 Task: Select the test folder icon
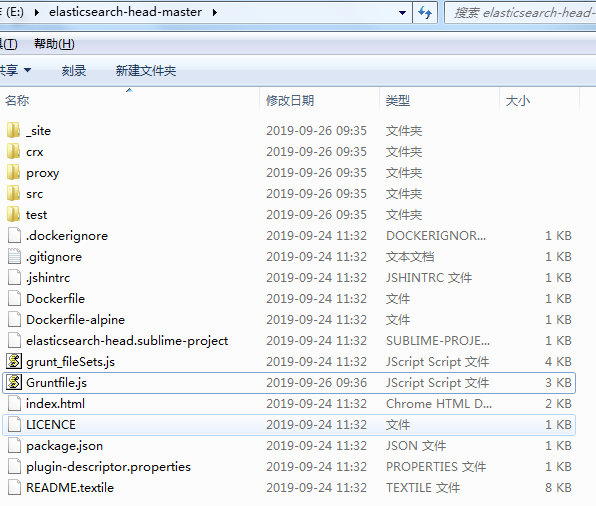[14, 214]
